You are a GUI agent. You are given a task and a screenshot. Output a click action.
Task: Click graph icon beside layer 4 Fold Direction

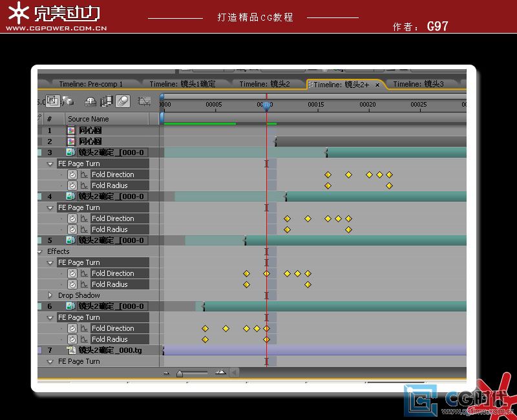tap(84, 218)
